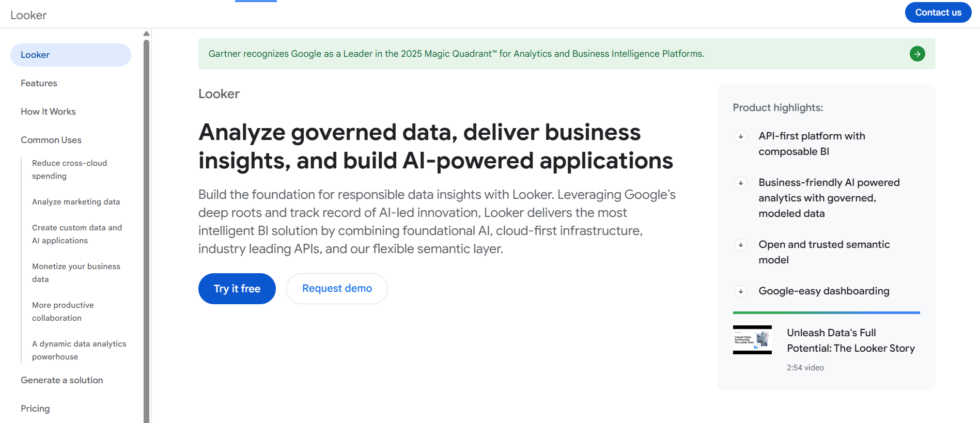980x423 pixels.
Task: Open the Looker Story video thumbnail
Action: coord(752,340)
